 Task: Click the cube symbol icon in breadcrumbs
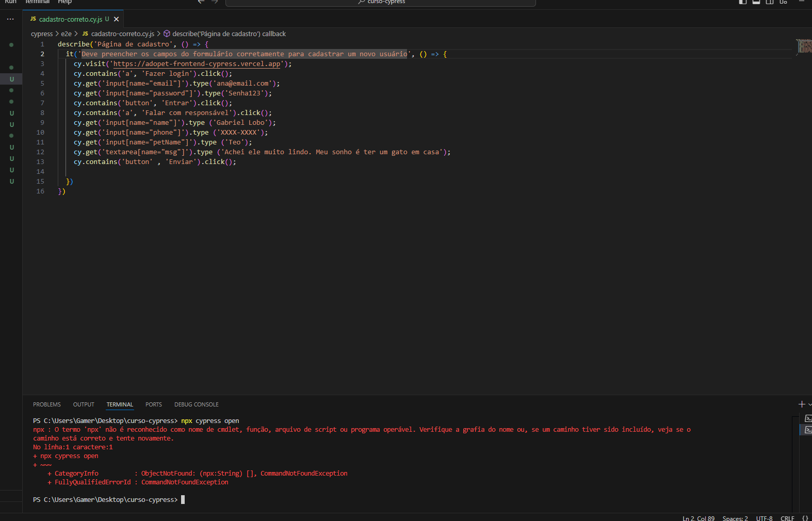pyautogui.click(x=167, y=34)
